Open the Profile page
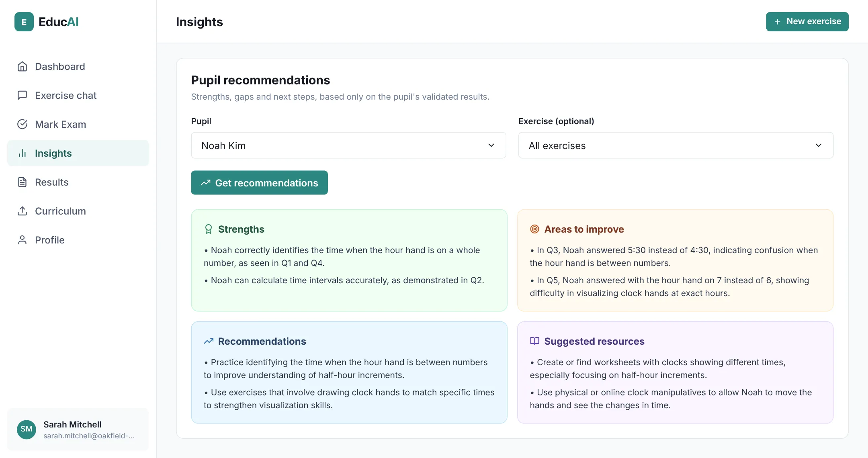The height and width of the screenshot is (458, 868). tap(78, 240)
